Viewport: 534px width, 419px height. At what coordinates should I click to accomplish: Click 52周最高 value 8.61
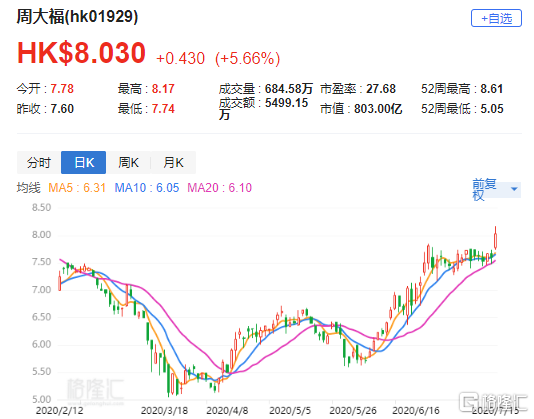pos(492,89)
